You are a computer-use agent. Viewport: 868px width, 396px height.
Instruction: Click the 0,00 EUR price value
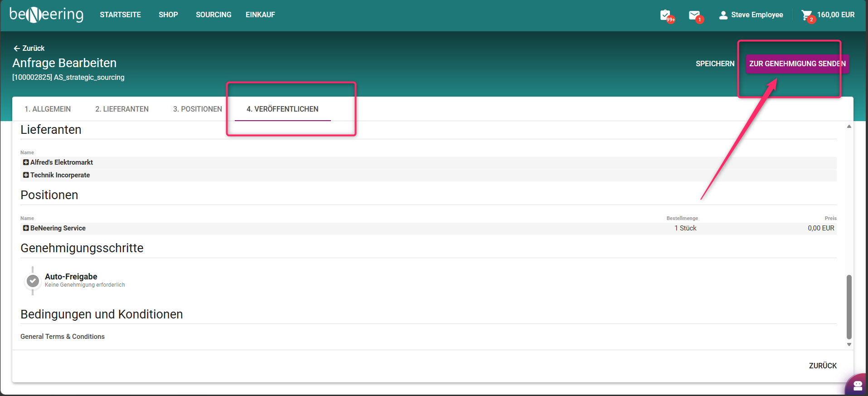point(821,228)
